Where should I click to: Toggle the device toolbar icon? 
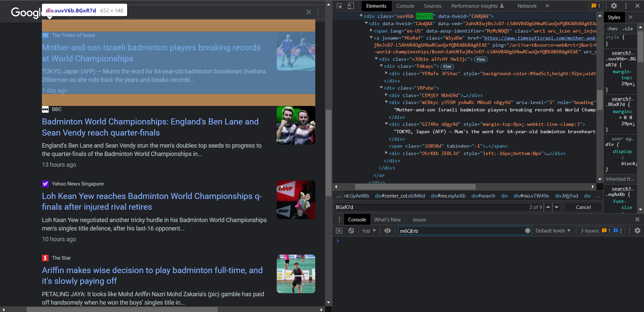point(351,6)
